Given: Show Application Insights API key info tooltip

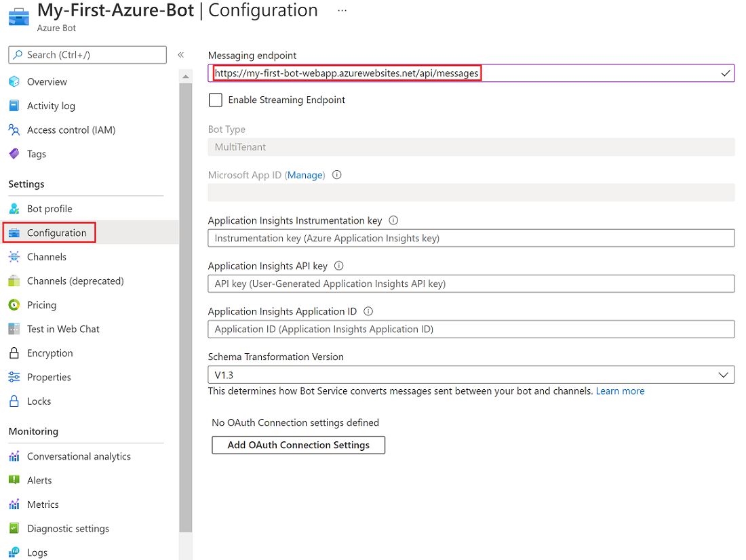Looking at the screenshot, I should 338,265.
